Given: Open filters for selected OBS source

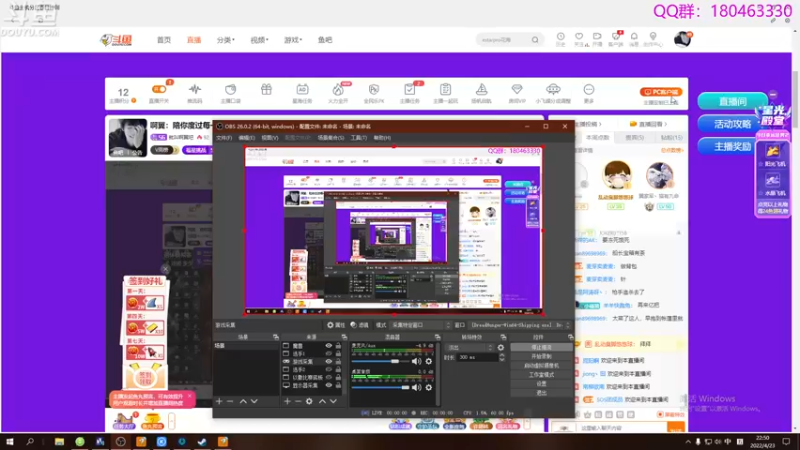Looking at the screenshot, I should pos(360,325).
